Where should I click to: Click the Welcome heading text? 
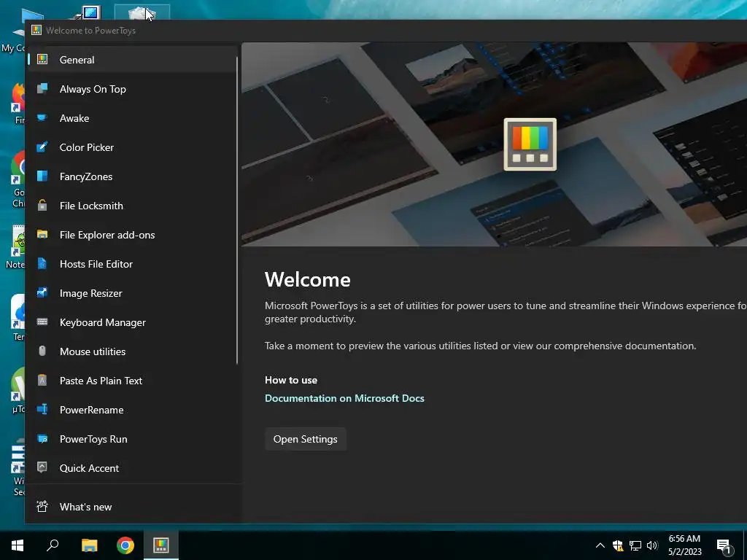click(308, 279)
